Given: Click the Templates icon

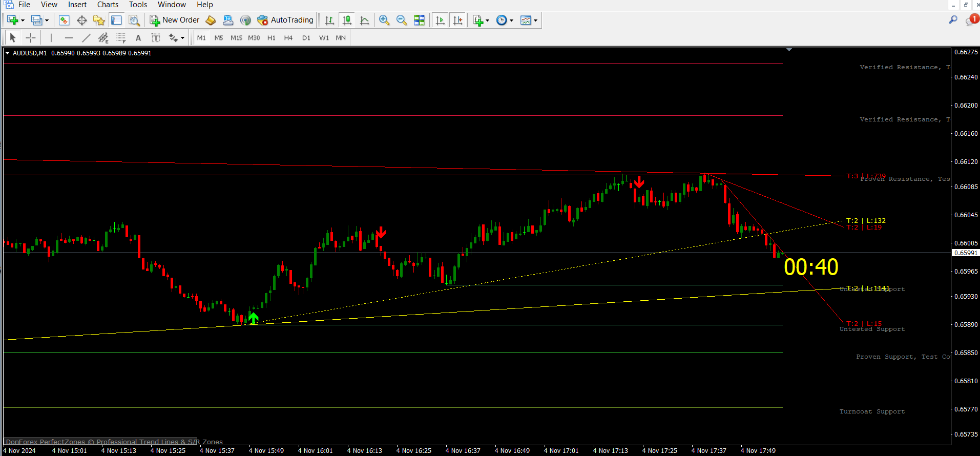Looking at the screenshot, I should point(526,20).
